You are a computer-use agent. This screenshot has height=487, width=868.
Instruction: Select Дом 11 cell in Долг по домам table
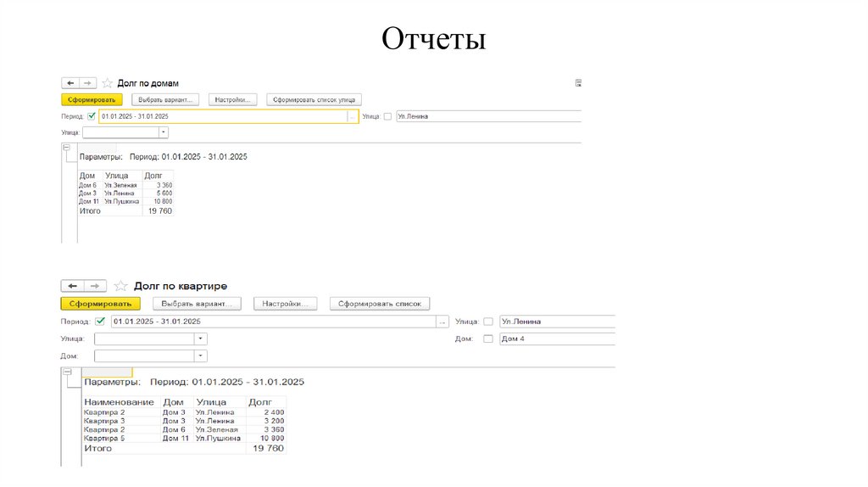click(88, 201)
